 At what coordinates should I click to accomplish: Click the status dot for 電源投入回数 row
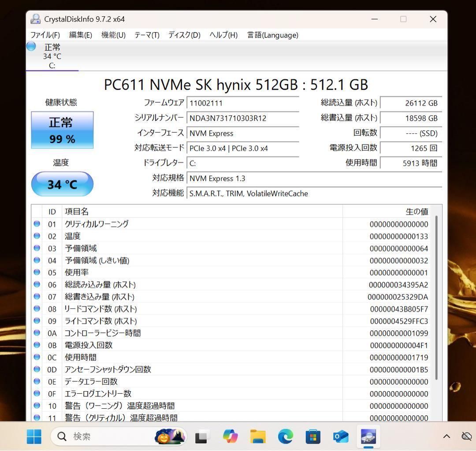click(x=37, y=345)
